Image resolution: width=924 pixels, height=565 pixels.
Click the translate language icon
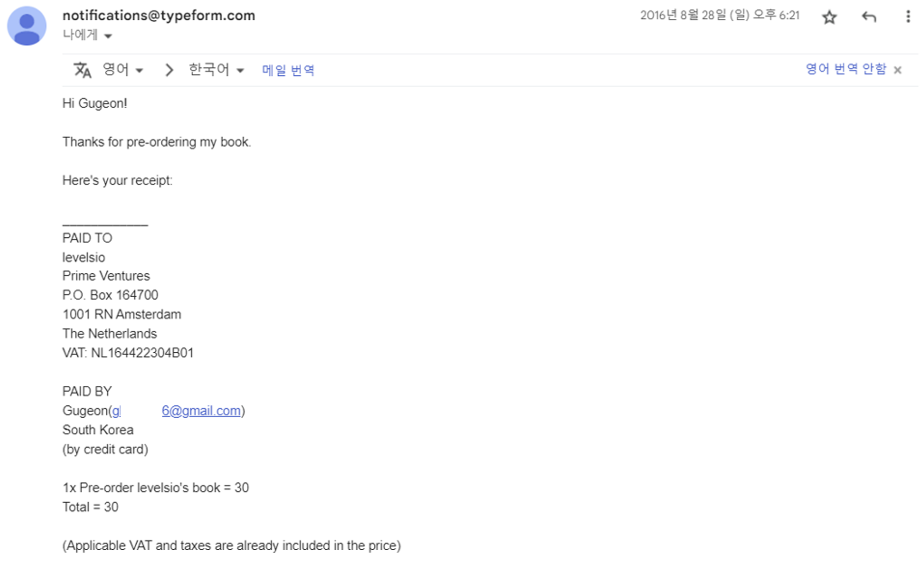tap(83, 70)
